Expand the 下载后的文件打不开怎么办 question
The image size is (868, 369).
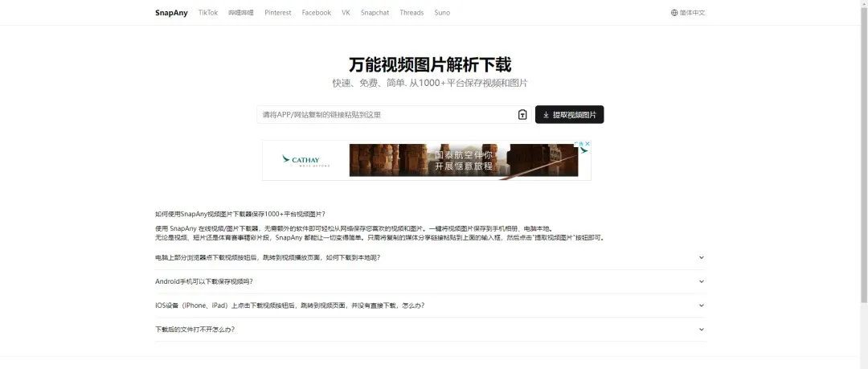(x=430, y=329)
